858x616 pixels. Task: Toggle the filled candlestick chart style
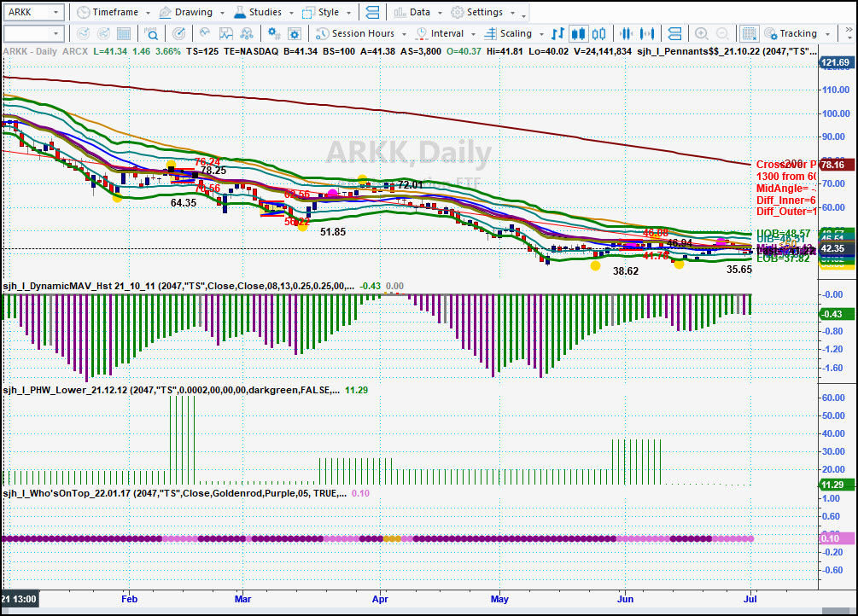pyautogui.click(x=578, y=34)
